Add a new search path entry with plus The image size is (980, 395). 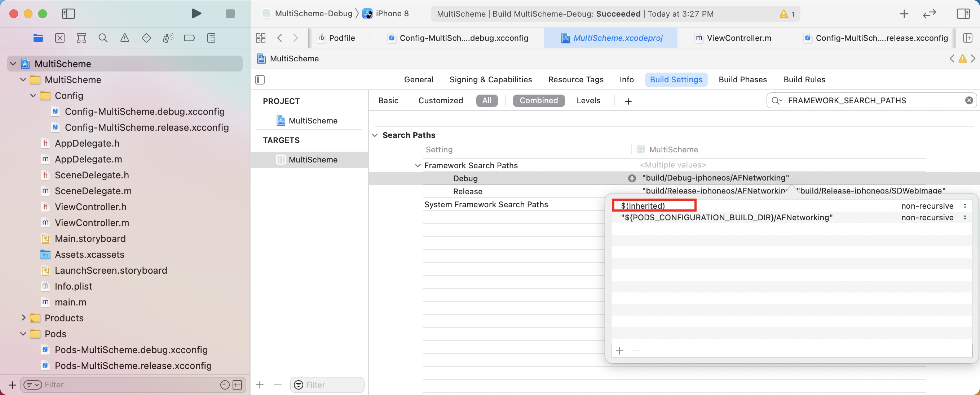point(619,351)
